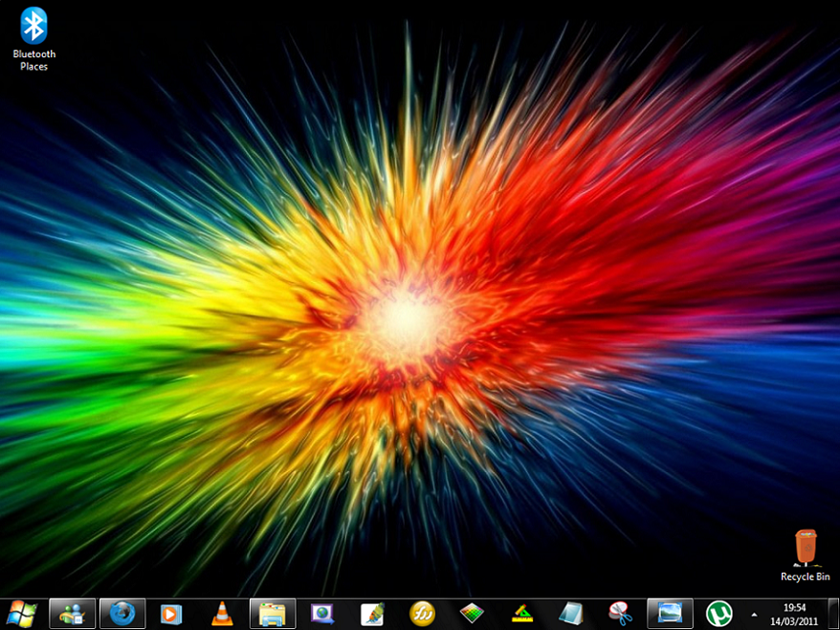Show hidden system tray icons arrow
The image size is (840, 630).
pos(754,615)
